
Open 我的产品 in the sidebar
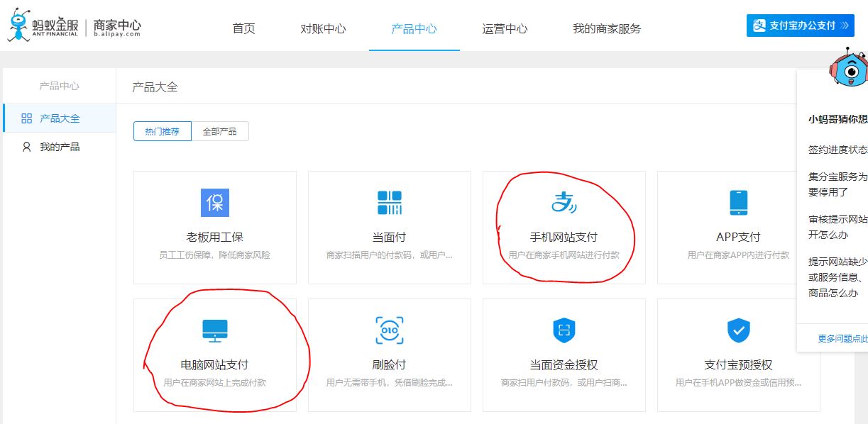60,147
